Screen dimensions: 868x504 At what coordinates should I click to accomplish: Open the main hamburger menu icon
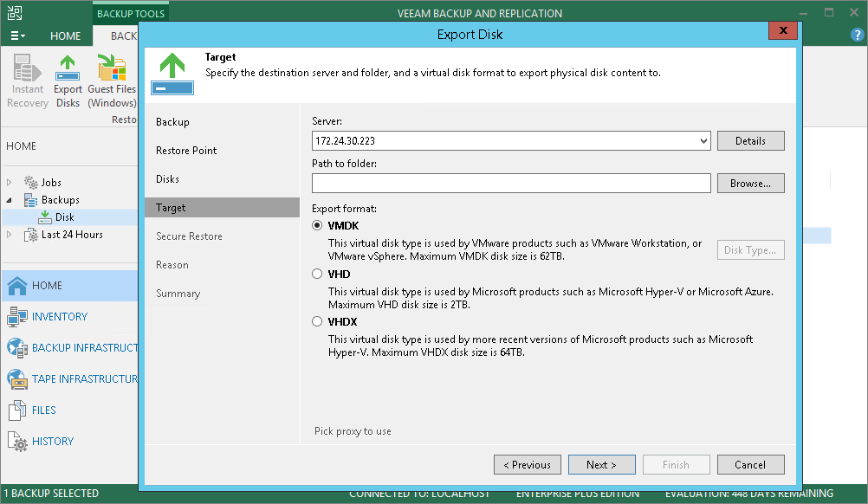(17, 36)
